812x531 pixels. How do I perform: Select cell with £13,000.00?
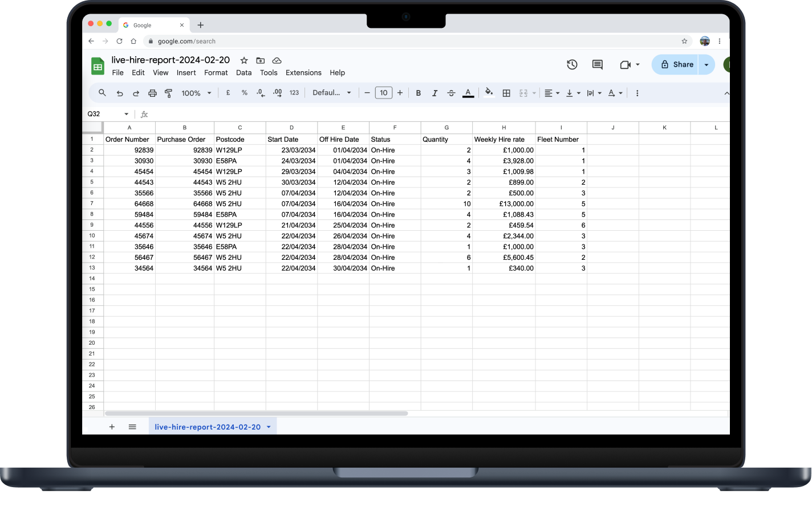tap(504, 204)
